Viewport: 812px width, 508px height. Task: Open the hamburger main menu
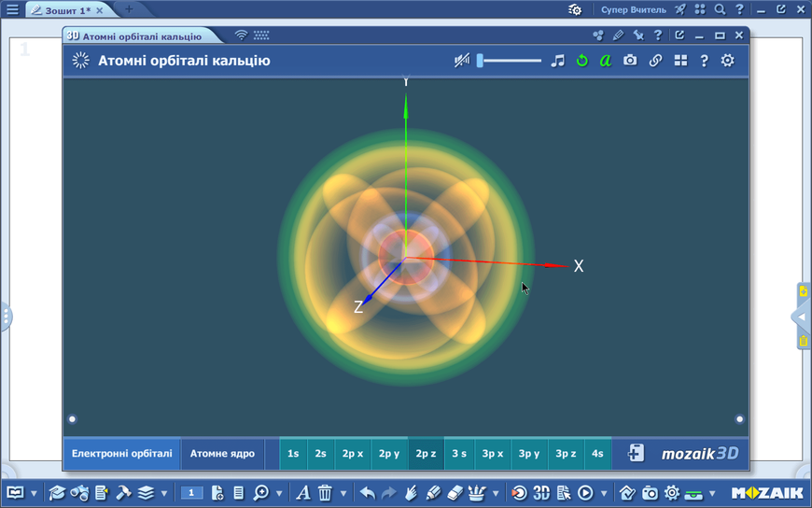[x=12, y=9]
